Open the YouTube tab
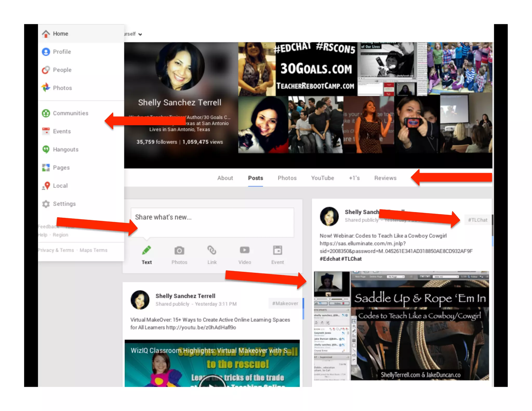Viewport: 532px width, 411px height. 322,178
